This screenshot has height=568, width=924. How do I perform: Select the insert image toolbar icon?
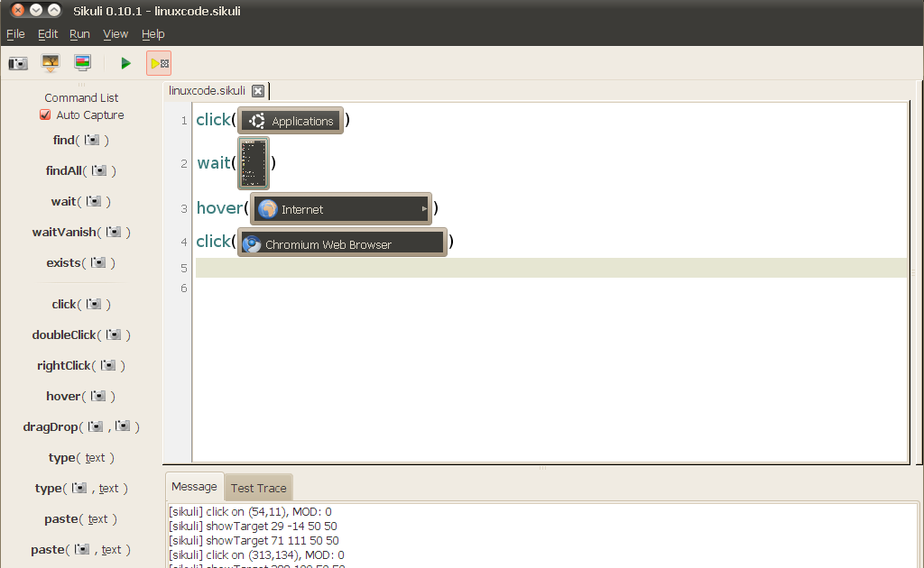51,63
